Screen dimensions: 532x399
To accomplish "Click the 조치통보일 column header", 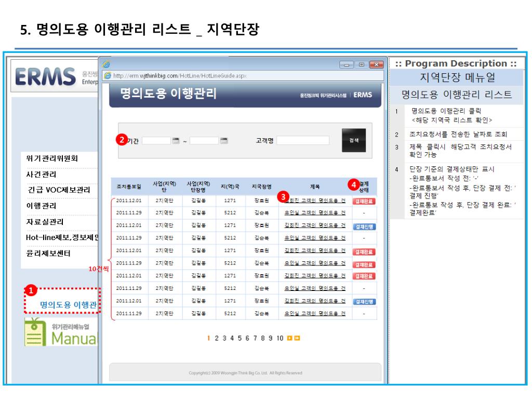I will click(x=129, y=187).
